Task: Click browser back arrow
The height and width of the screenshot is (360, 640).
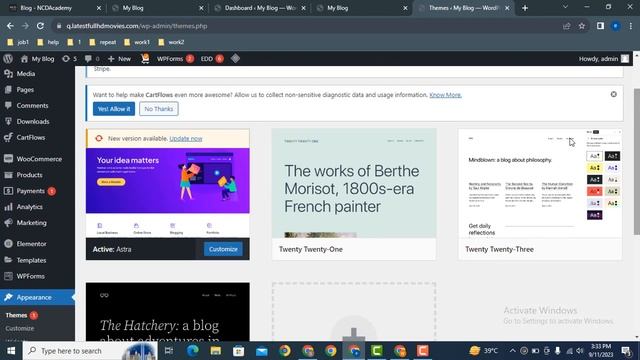Action: pyautogui.click(x=10, y=26)
